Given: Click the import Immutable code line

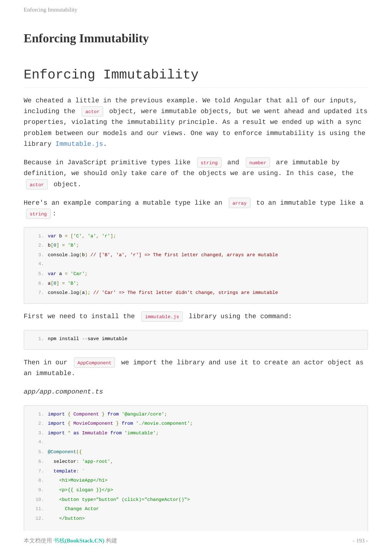Looking at the screenshot, I should 103,433.
